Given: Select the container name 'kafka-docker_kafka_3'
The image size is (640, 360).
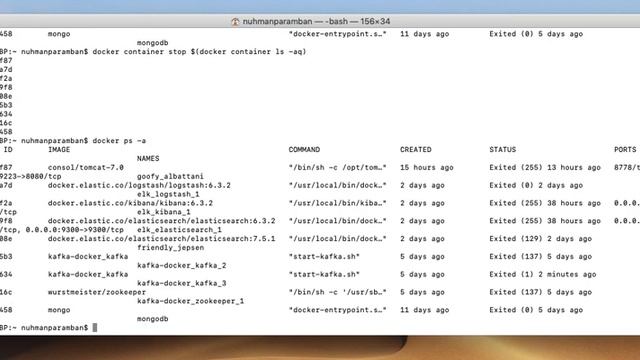Looking at the screenshot, I should point(182,284).
